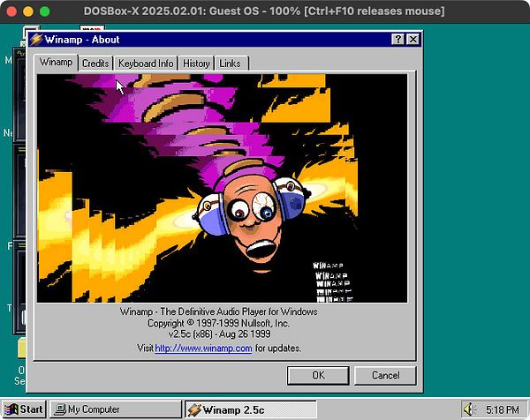
Task: Switch to My Computer taskbar button
Action: [x=115, y=409]
